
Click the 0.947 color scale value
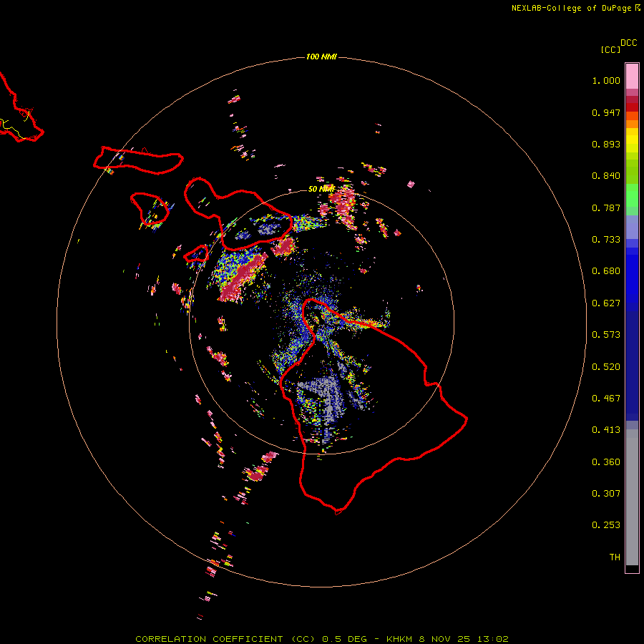pos(606,112)
